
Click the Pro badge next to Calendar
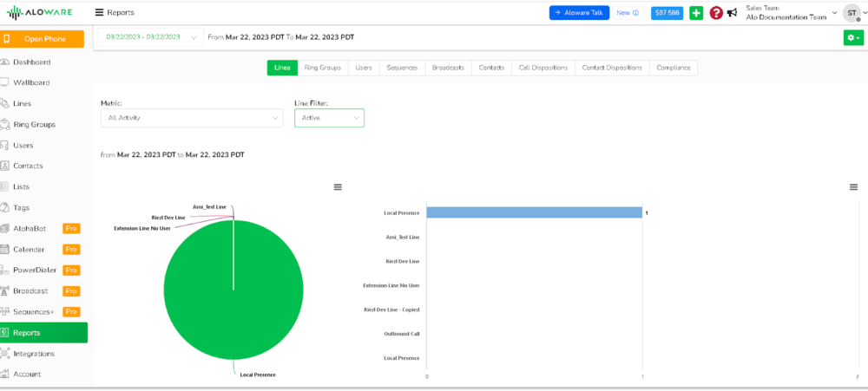click(71, 250)
